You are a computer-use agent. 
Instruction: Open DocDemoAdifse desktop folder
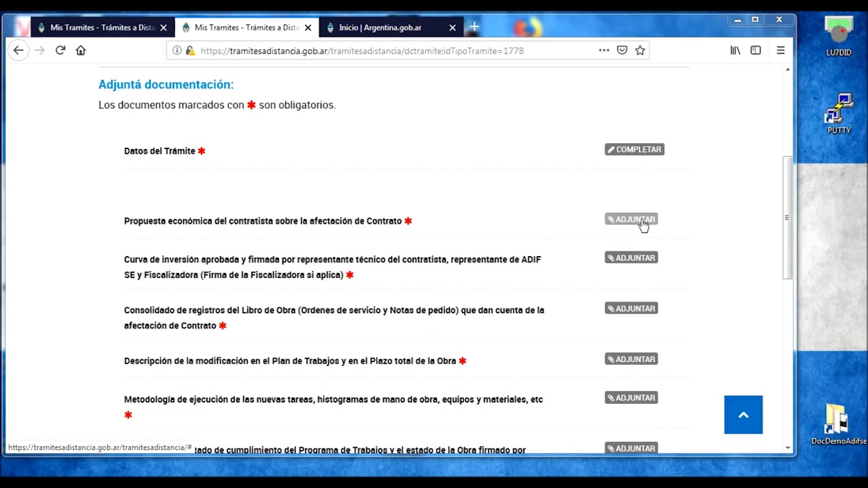tap(839, 424)
